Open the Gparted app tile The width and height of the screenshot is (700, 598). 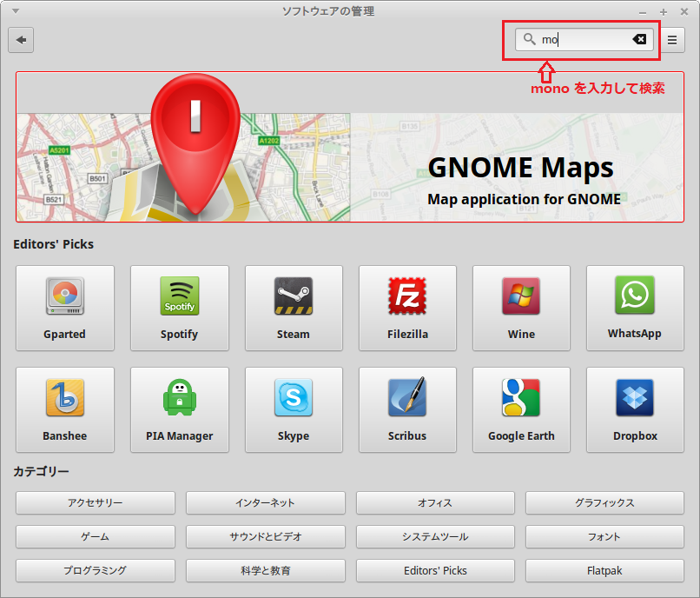pos(65,308)
